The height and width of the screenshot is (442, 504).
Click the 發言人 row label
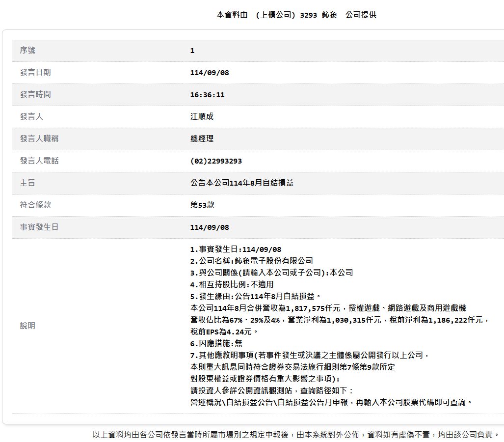tap(31, 116)
